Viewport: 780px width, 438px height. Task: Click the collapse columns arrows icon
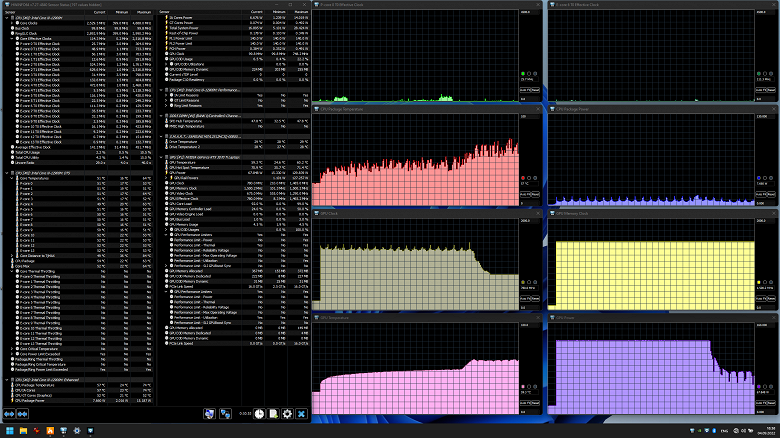[22, 414]
